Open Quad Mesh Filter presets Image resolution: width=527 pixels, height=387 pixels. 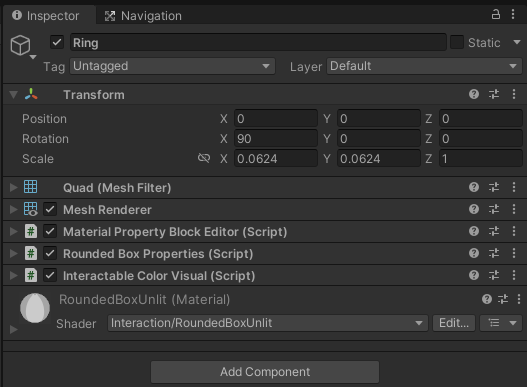pyautogui.click(x=494, y=187)
